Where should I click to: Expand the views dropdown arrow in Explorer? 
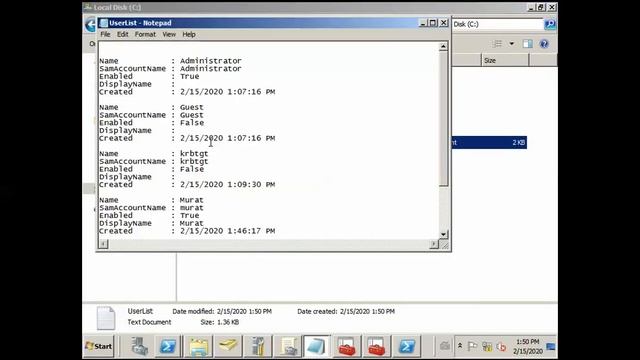[x=511, y=44]
